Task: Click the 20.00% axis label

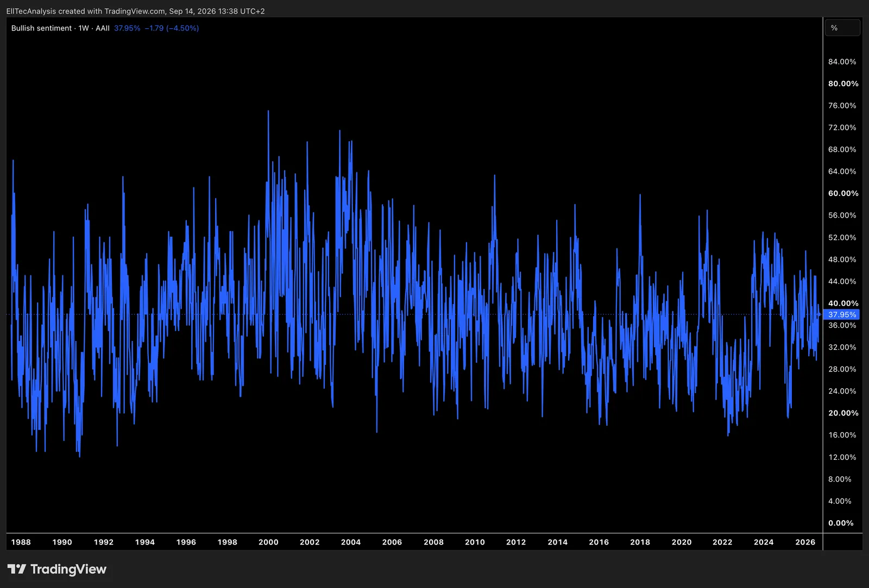Action: tap(843, 413)
